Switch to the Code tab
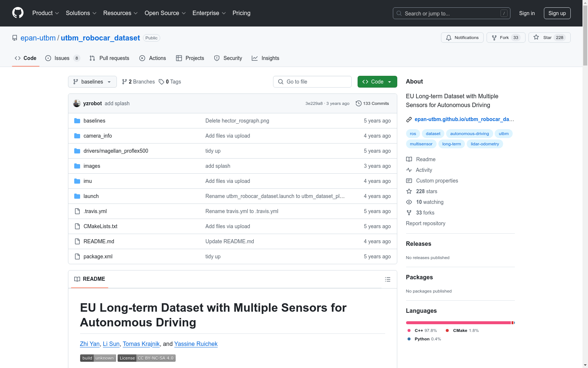 26,58
